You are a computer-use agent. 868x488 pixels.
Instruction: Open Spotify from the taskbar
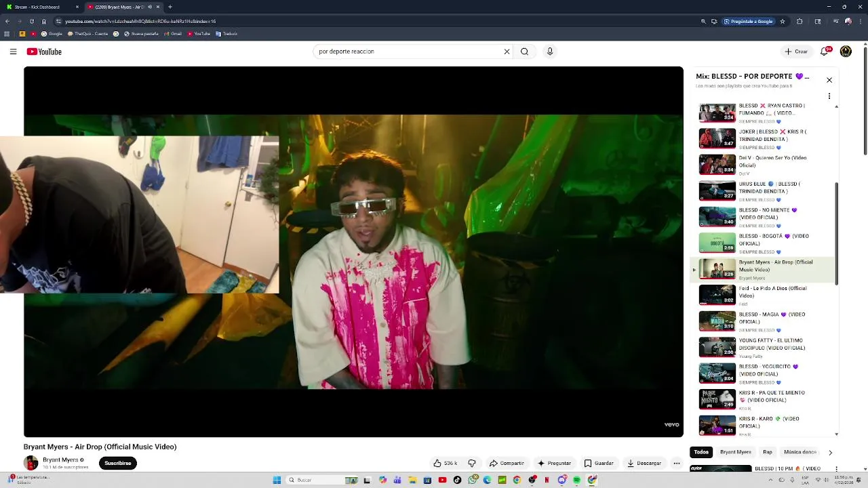[x=576, y=480]
